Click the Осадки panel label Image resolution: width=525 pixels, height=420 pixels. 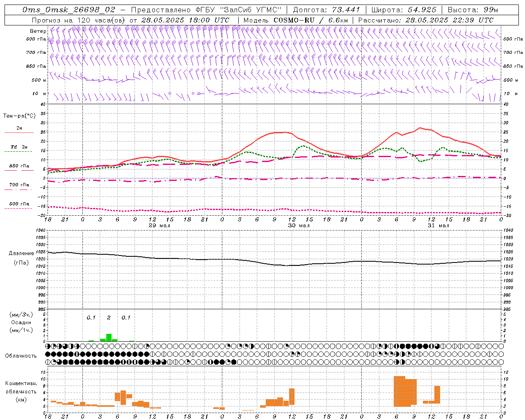pos(21,322)
